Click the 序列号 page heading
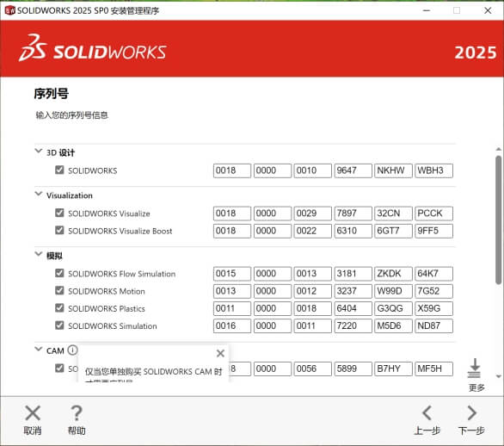The height and width of the screenshot is (446, 504). (x=51, y=94)
